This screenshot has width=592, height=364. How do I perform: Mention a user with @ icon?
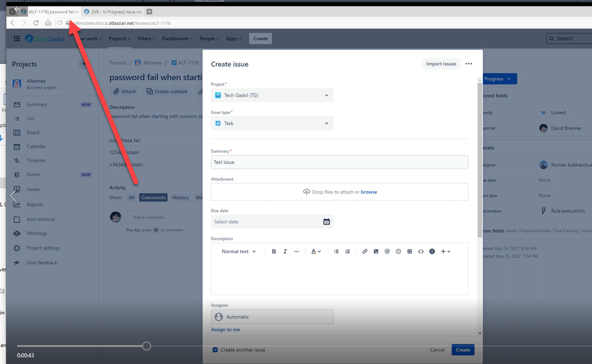coord(387,252)
